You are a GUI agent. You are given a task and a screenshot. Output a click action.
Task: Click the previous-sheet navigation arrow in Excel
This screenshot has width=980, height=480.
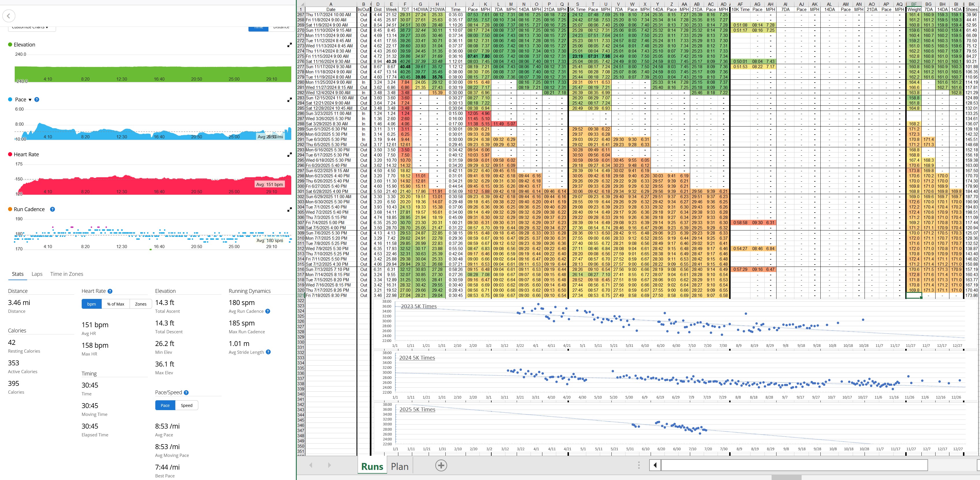coord(311,465)
